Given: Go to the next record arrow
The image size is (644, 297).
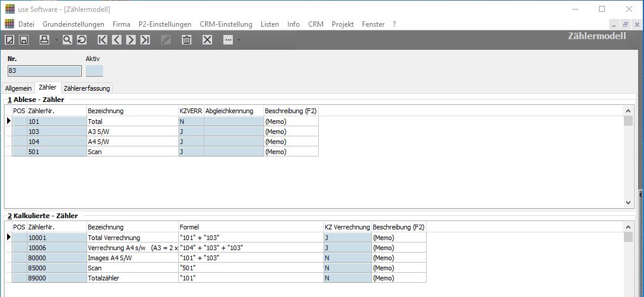Looking at the screenshot, I should (131, 40).
